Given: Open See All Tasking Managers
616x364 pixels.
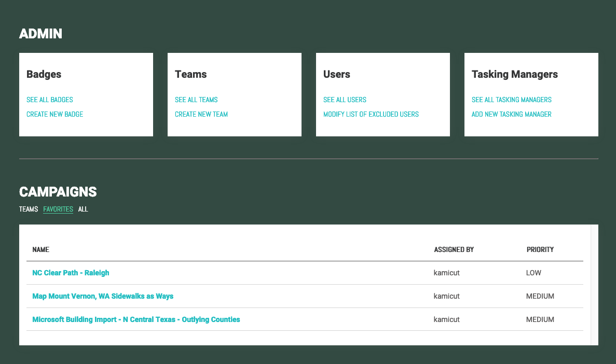Looking at the screenshot, I should [512, 100].
